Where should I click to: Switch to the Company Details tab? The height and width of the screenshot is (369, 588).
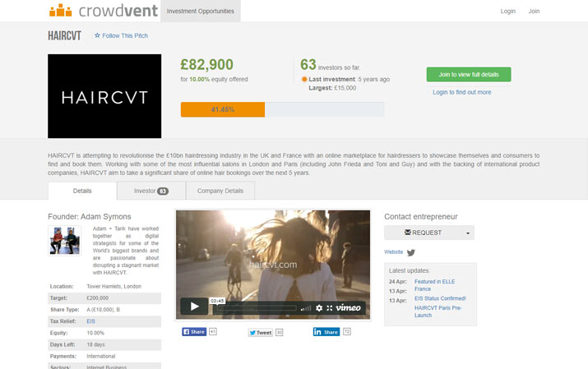pyautogui.click(x=220, y=191)
